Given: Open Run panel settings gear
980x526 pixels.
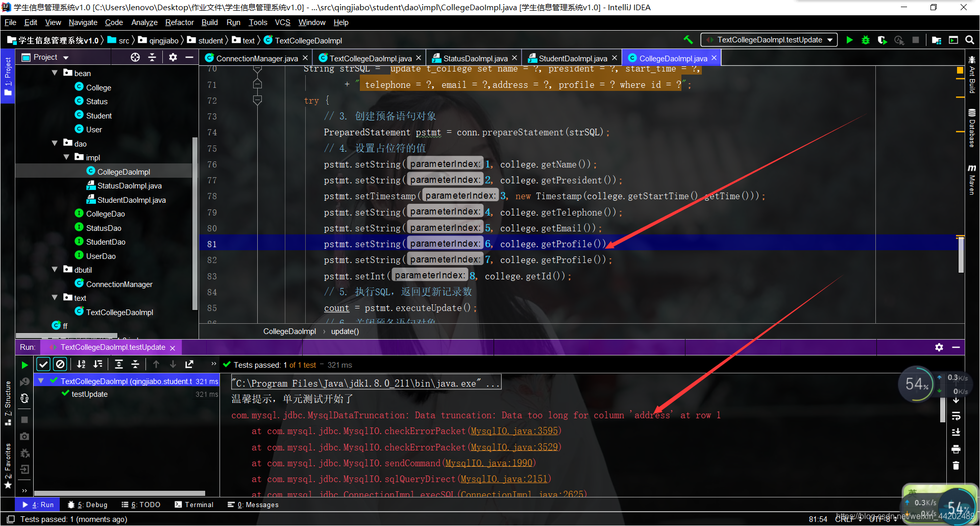Looking at the screenshot, I should click(x=939, y=347).
